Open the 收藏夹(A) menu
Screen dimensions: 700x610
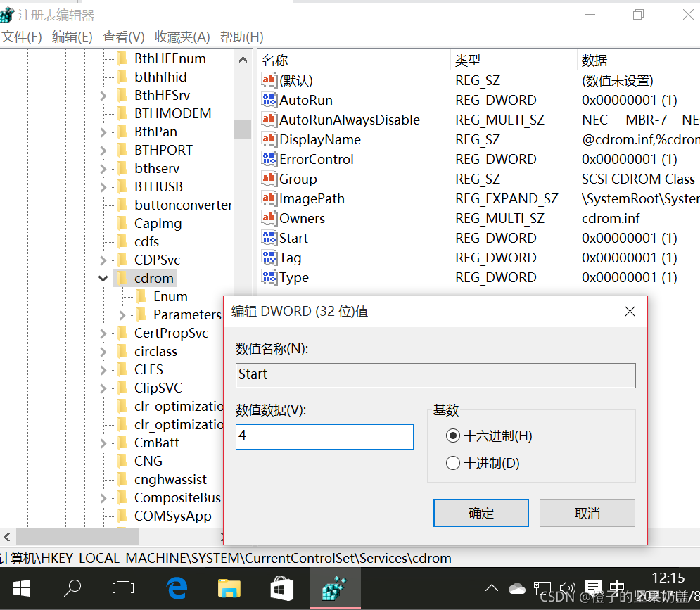tap(182, 37)
